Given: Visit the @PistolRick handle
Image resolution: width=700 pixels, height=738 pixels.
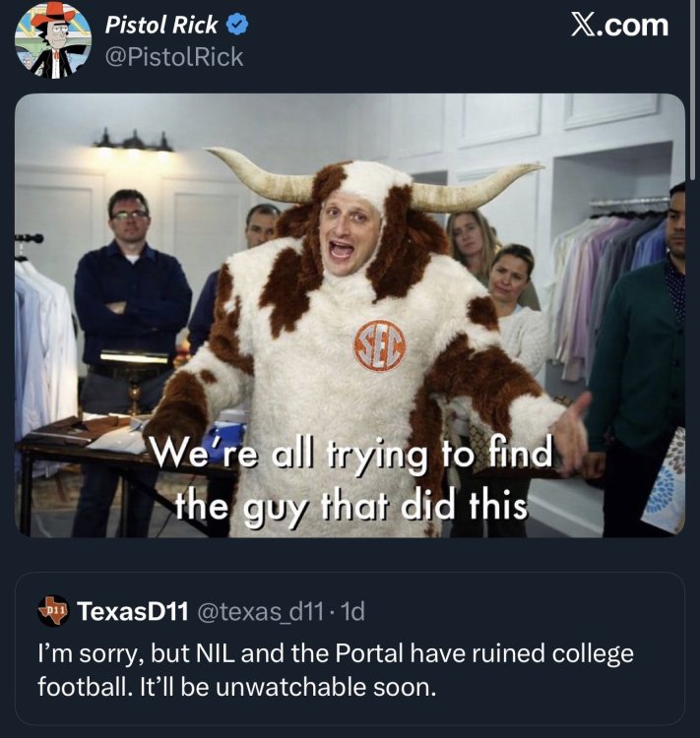Looking at the screenshot, I should click(x=174, y=57).
